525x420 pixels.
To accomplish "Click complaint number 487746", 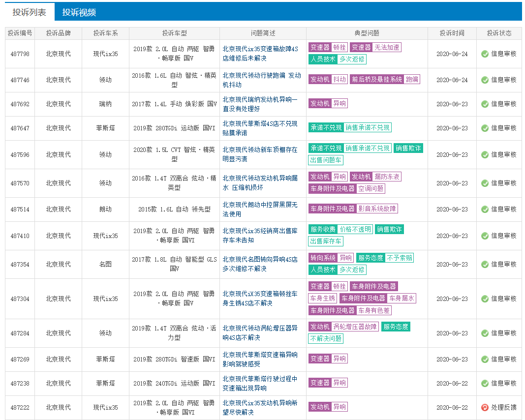I will pos(20,80).
